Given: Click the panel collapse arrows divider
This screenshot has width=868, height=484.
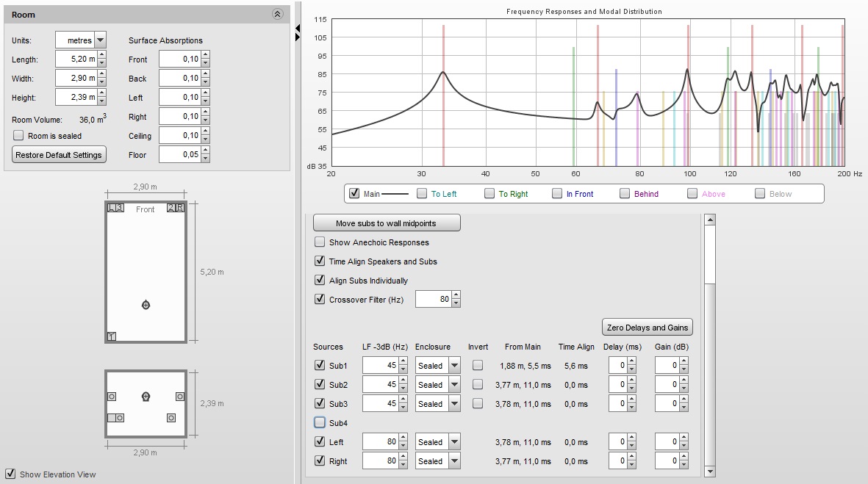Looking at the screenshot, I should point(297,32).
